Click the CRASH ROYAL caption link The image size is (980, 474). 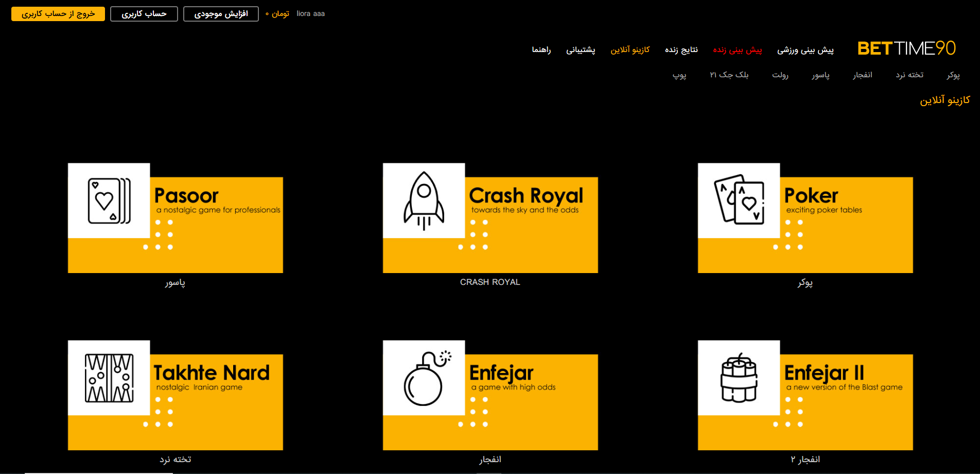click(490, 282)
